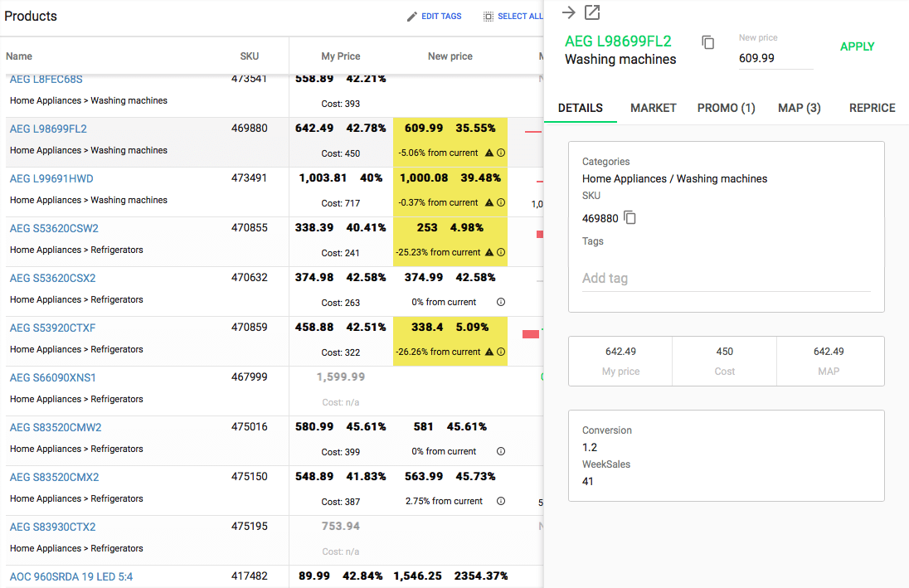Click the 753.94 price for AEG S83930CTX2
Viewport: 909px width, 588px height.
coord(341,526)
